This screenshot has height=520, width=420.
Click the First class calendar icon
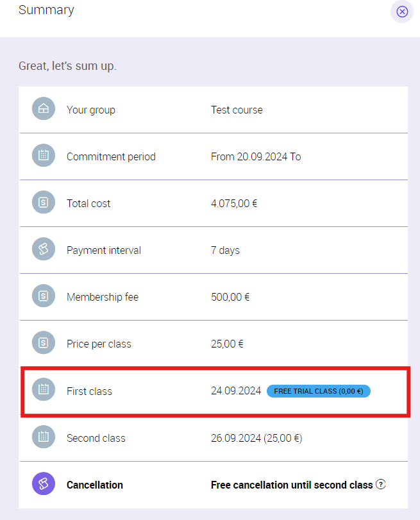pyautogui.click(x=44, y=390)
